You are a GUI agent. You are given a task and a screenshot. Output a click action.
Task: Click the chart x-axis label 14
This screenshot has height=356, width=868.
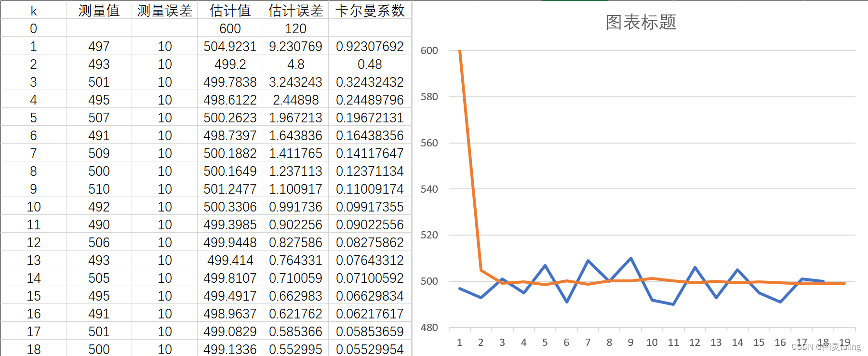pos(737,343)
